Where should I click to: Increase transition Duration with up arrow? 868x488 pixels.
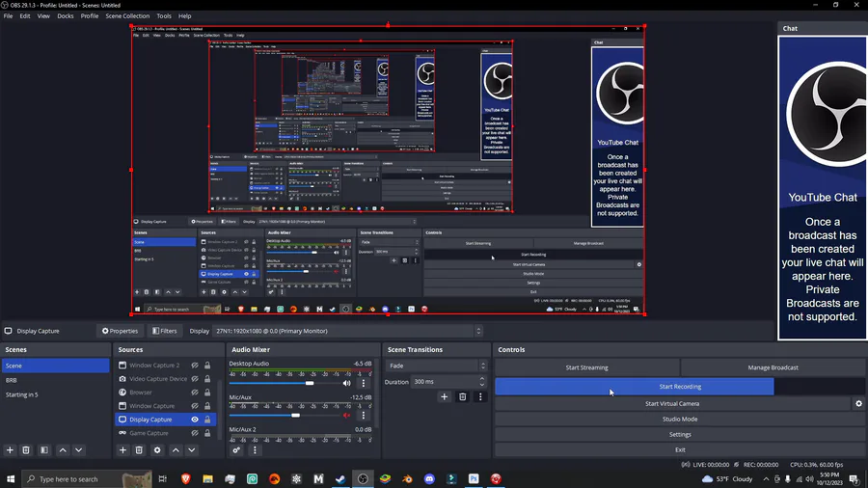pos(481,379)
